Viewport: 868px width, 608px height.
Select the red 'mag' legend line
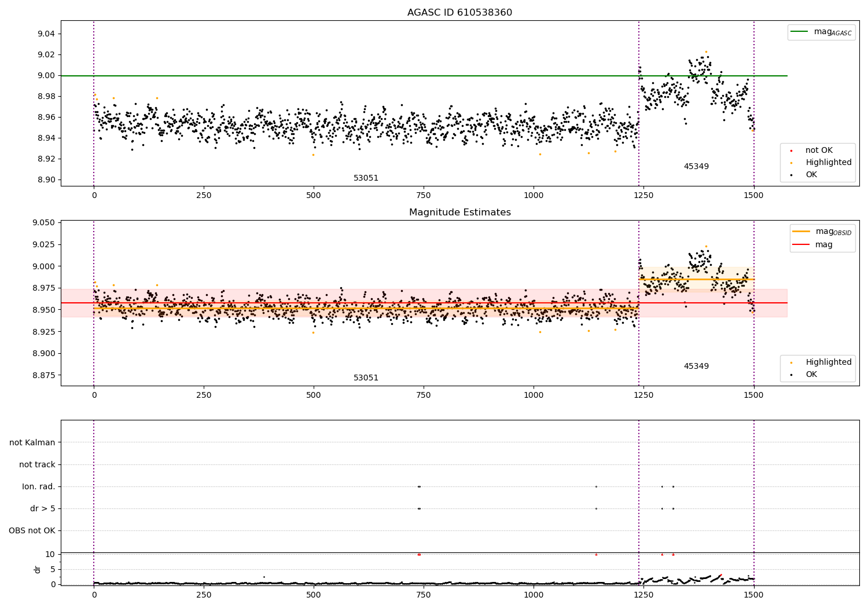[x=801, y=245]
